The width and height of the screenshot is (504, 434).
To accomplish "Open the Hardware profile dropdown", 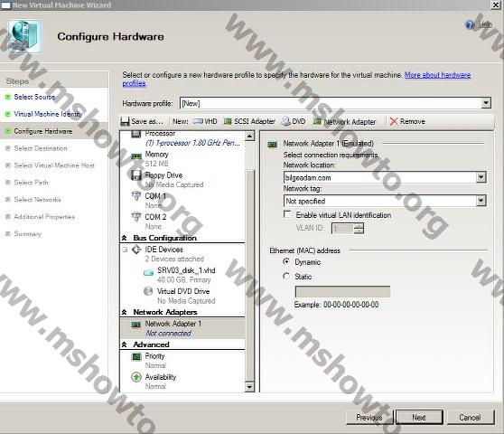I will (x=486, y=103).
